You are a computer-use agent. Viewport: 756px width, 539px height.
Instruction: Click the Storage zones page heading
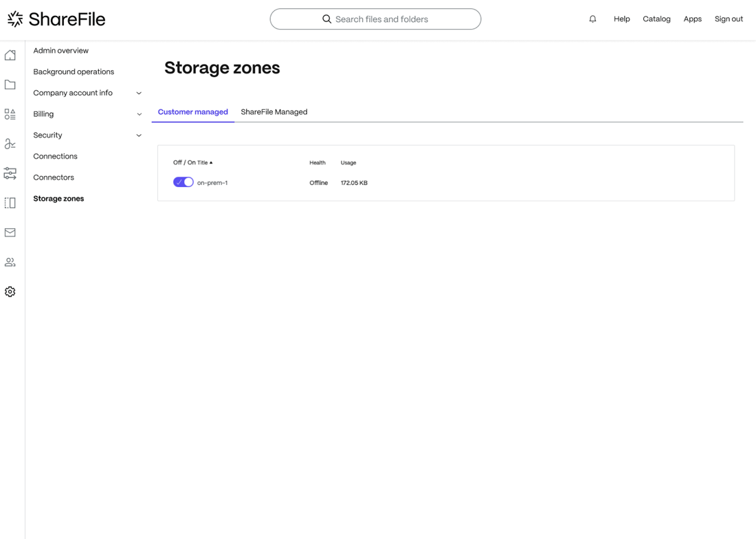(222, 68)
